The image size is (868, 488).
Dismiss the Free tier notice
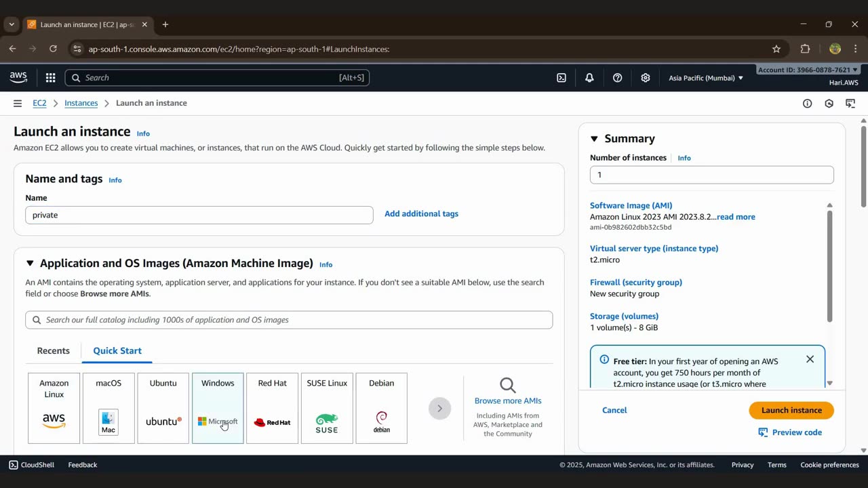point(810,359)
